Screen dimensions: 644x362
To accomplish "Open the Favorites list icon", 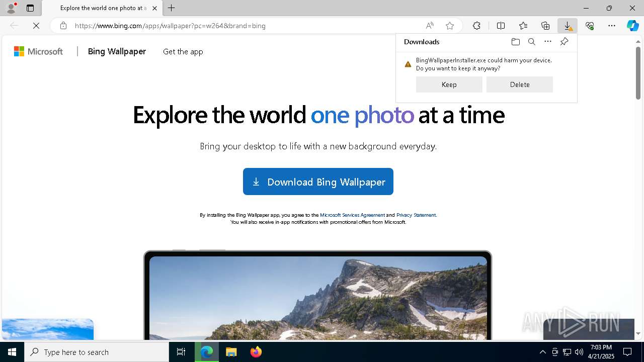I will (523, 26).
